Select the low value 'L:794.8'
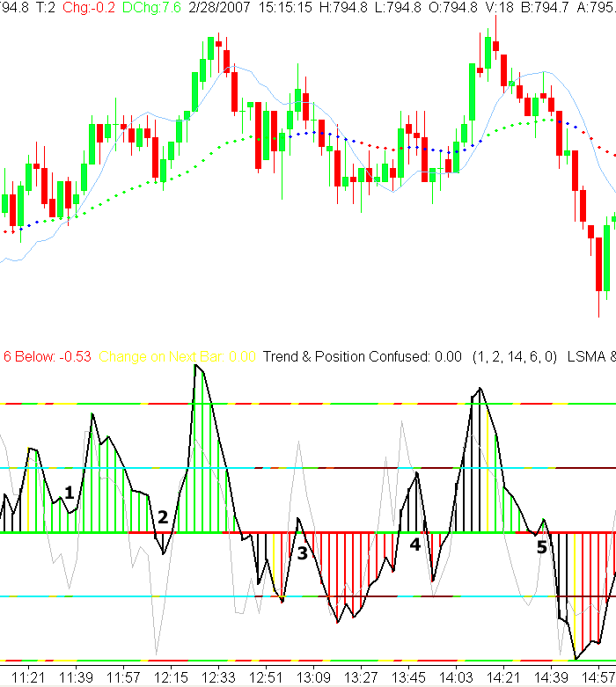 tap(398, 7)
